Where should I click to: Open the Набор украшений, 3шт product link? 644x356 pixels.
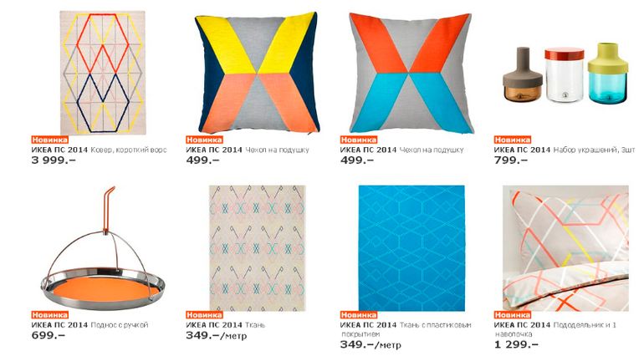pos(594,150)
